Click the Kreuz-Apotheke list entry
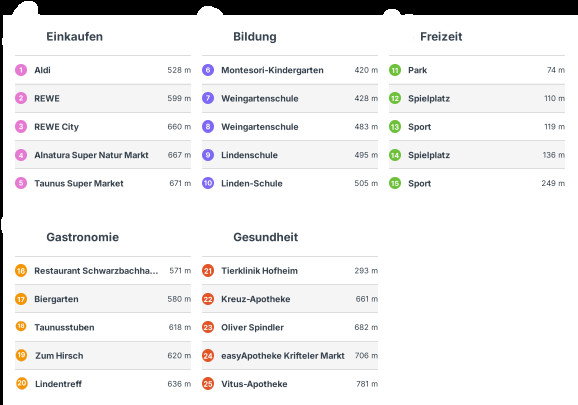Screen dimensions: 578x405 pyautogui.click(x=290, y=299)
